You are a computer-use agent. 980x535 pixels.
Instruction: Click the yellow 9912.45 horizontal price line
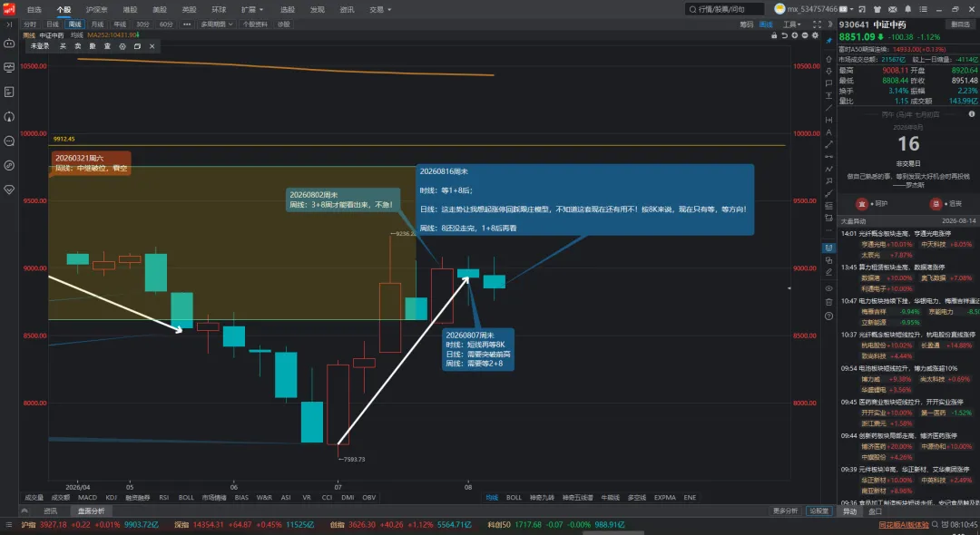[417, 145]
